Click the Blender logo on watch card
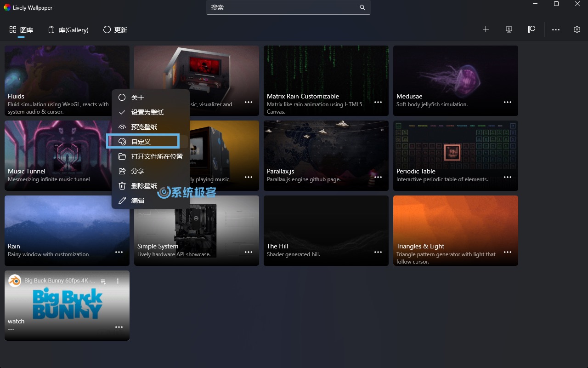Screen dimensions: 588x368 click(15, 281)
